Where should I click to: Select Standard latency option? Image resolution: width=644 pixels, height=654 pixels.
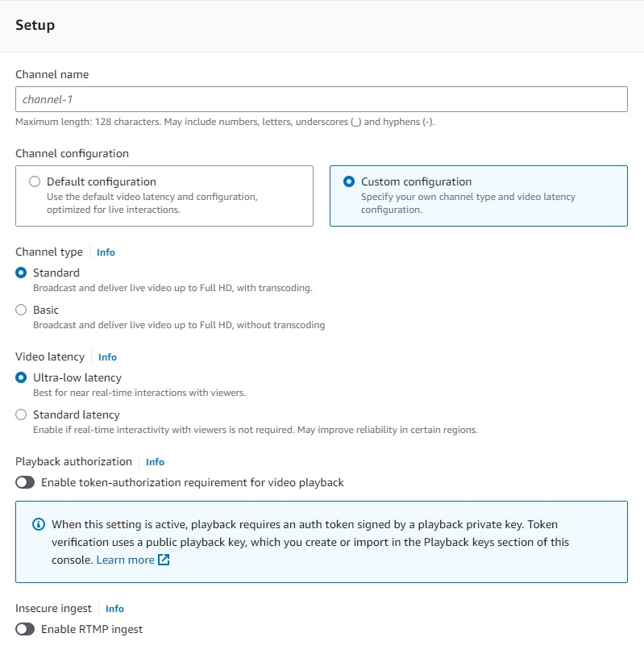tap(21, 414)
